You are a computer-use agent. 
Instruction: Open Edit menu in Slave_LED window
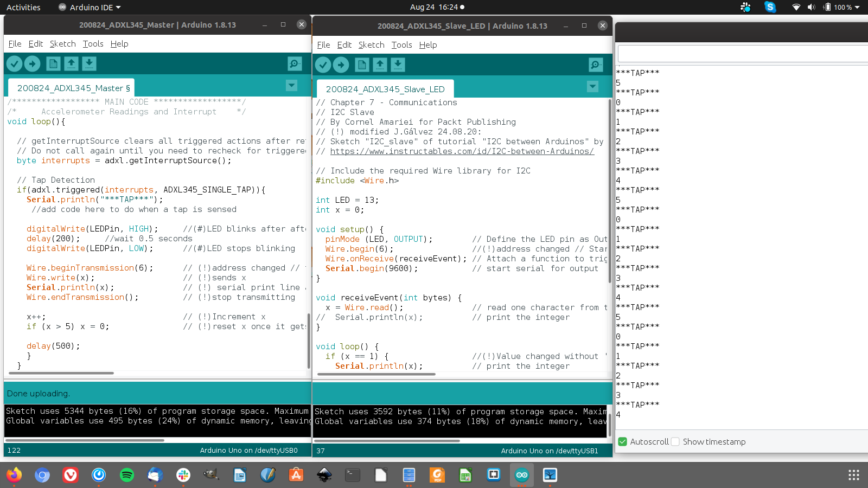click(x=344, y=45)
